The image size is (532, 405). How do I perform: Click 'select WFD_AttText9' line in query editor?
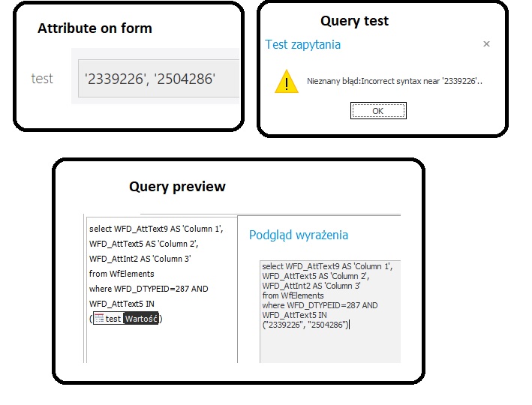click(x=156, y=229)
